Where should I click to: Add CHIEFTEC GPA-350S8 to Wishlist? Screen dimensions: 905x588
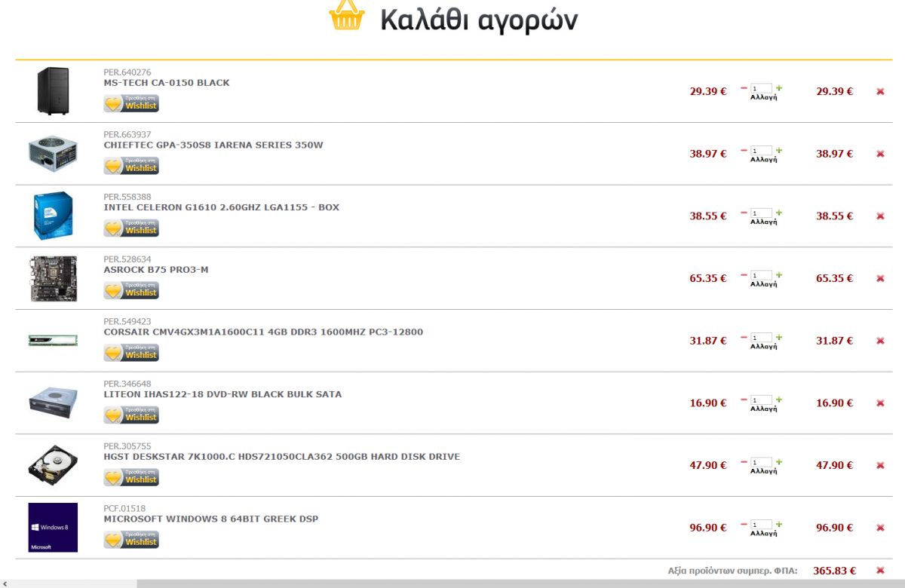coord(131,166)
